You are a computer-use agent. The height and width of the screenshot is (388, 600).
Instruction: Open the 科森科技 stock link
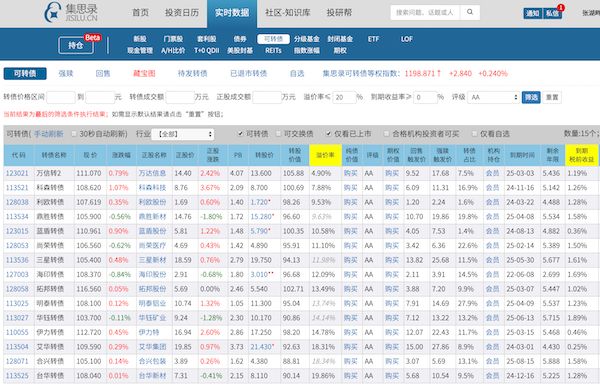tap(152, 188)
